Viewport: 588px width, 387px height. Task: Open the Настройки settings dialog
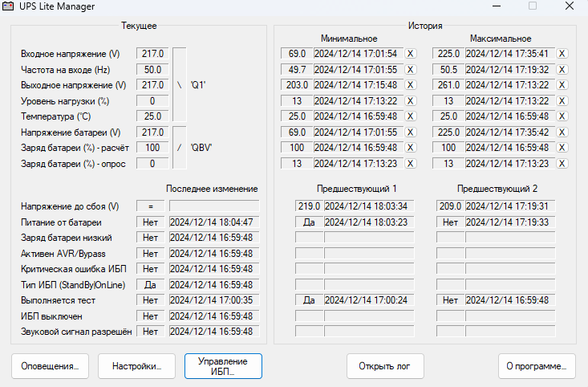point(136,366)
